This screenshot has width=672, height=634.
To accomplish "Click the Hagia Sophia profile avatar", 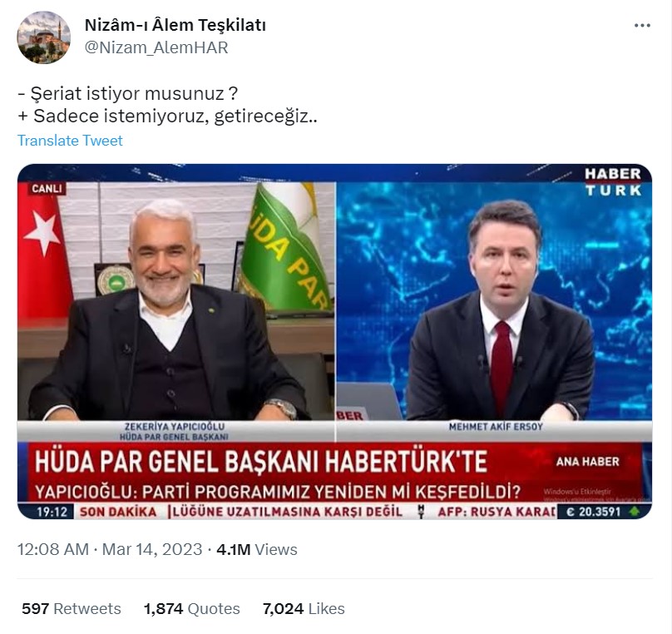I will tap(43, 37).
